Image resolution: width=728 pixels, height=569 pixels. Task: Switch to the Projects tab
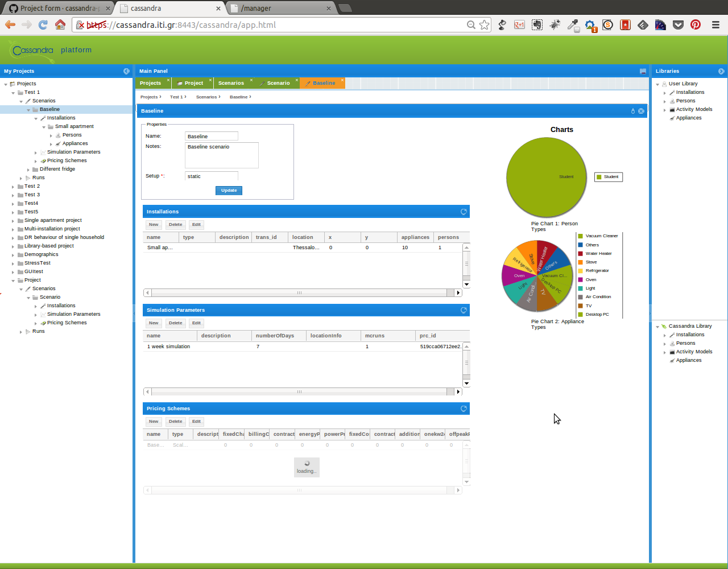[x=151, y=83]
